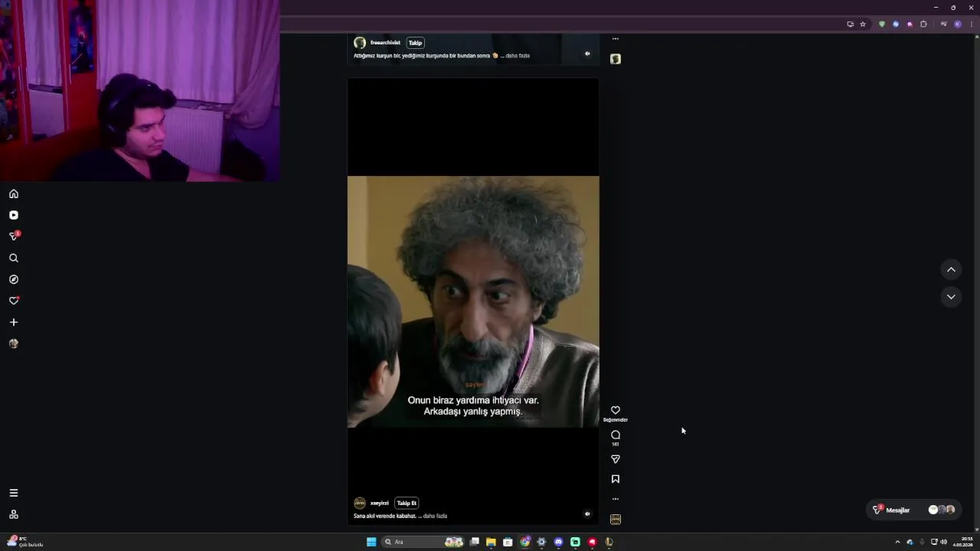
Task: Open direct messages paper-plane icon in sidebar
Action: point(13,236)
